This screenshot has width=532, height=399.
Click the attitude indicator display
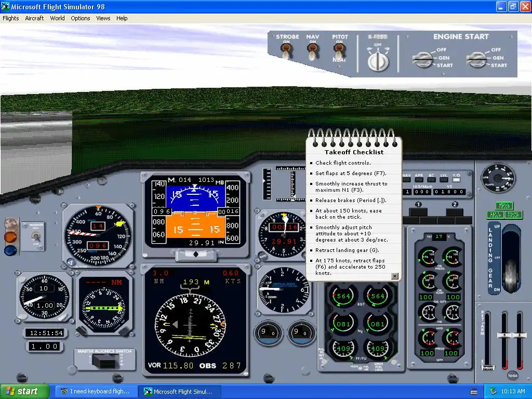(195, 212)
